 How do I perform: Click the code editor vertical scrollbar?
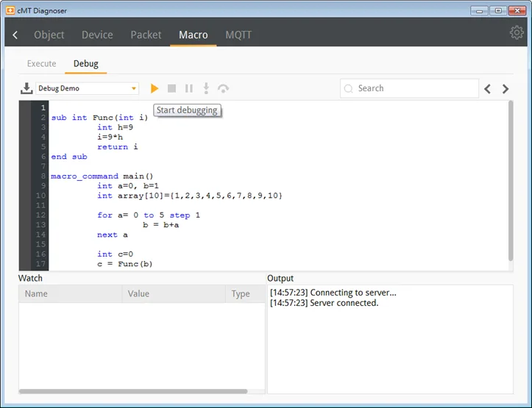tap(511, 182)
